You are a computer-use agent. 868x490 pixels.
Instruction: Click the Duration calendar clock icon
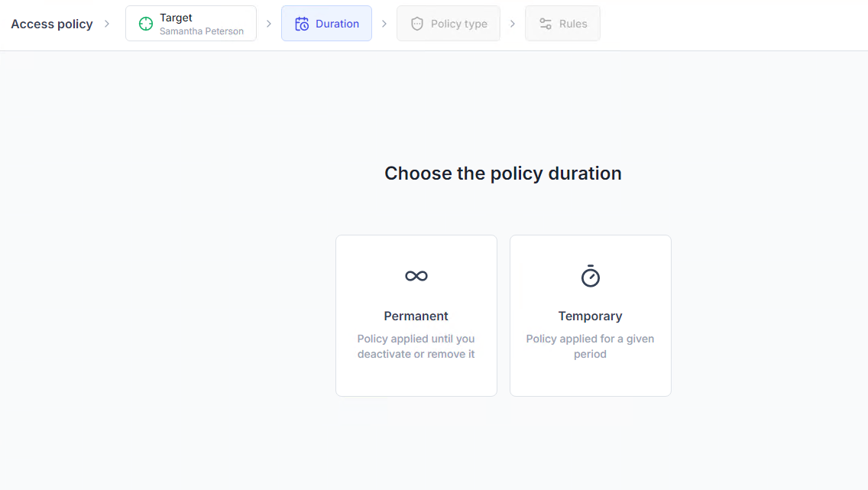tap(302, 24)
